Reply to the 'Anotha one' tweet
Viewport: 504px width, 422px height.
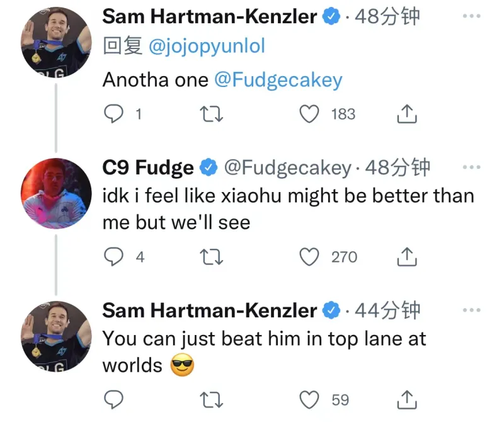[113, 114]
